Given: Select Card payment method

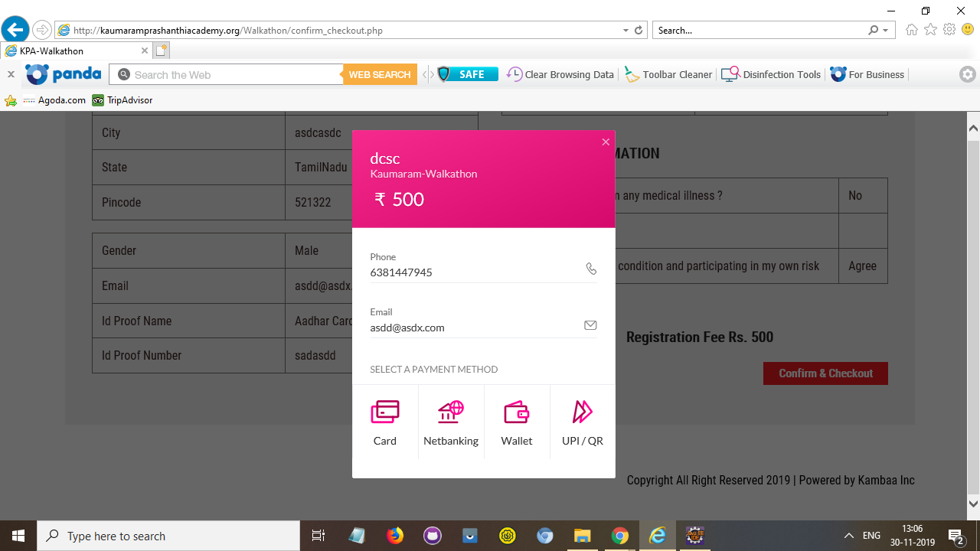Looking at the screenshot, I should click(x=385, y=422).
